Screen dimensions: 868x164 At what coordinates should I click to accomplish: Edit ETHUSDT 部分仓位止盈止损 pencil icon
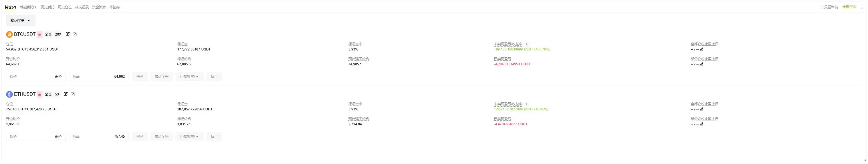(701, 124)
